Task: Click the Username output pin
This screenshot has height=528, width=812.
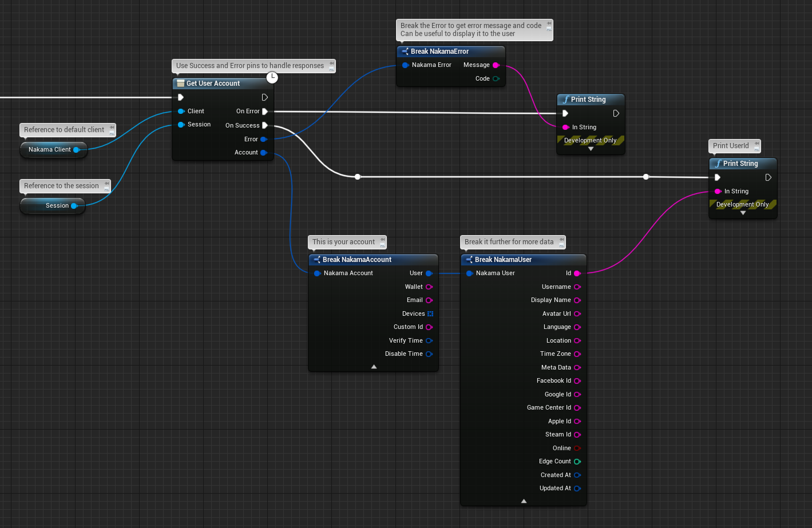Action: pyautogui.click(x=577, y=287)
